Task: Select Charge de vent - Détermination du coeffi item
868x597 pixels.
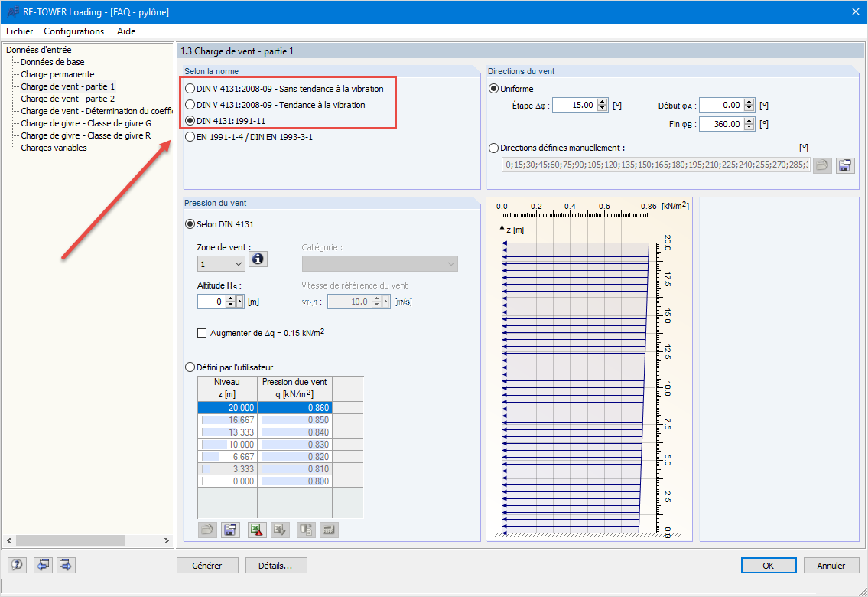Action: pyautogui.click(x=96, y=111)
